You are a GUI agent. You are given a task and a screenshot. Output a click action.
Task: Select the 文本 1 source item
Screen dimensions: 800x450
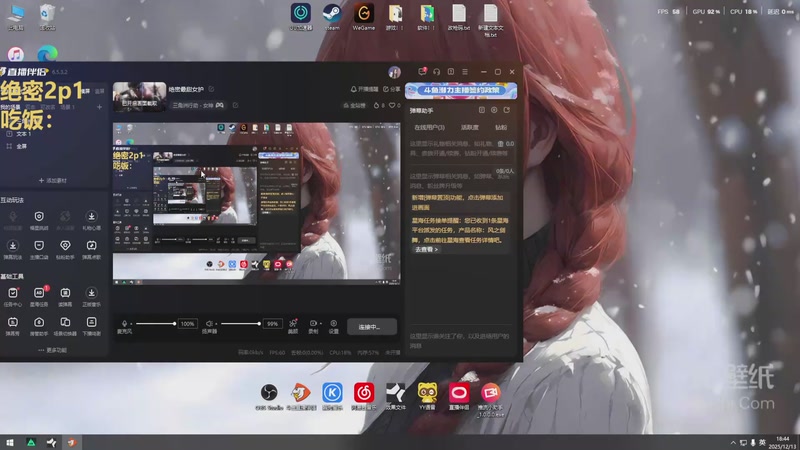click(19, 134)
